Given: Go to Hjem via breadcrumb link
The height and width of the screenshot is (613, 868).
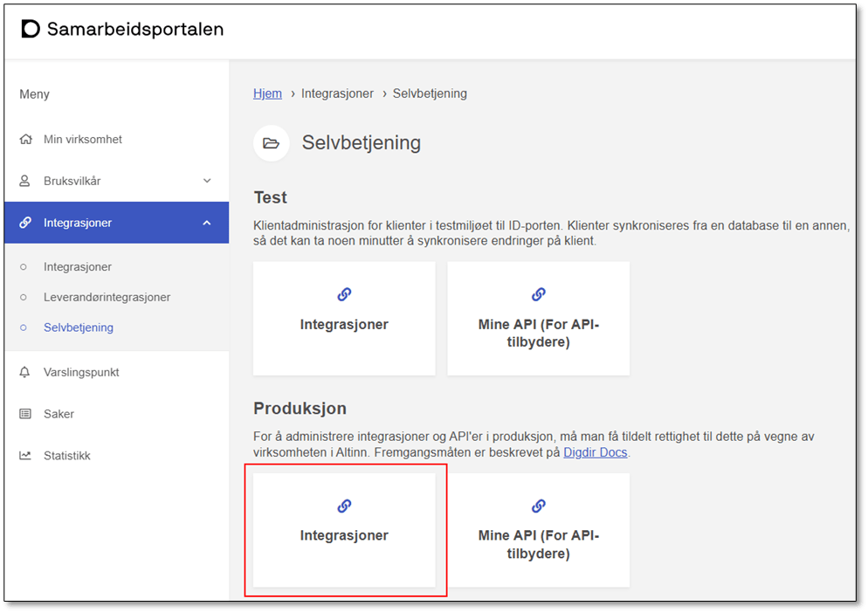Looking at the screenshot, I should [x=267, y=93].
